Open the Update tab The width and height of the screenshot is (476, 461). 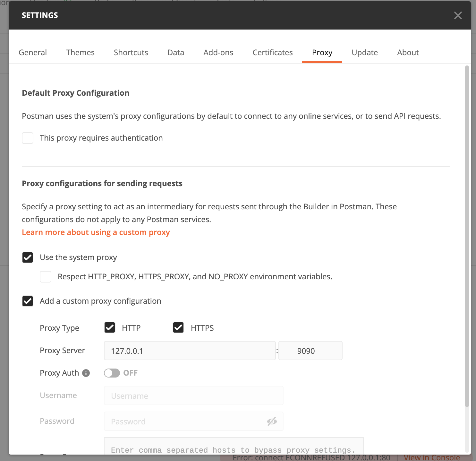(x=365, y=52)
